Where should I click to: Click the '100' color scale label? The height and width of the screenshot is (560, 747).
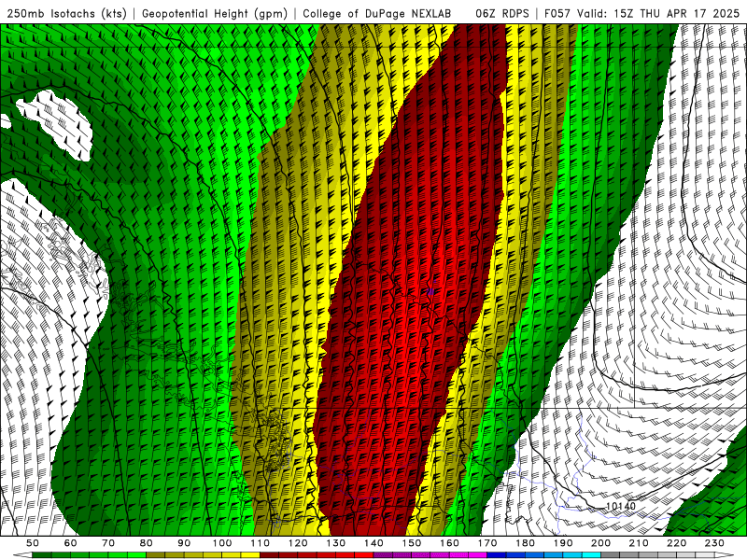click(222, 543)
